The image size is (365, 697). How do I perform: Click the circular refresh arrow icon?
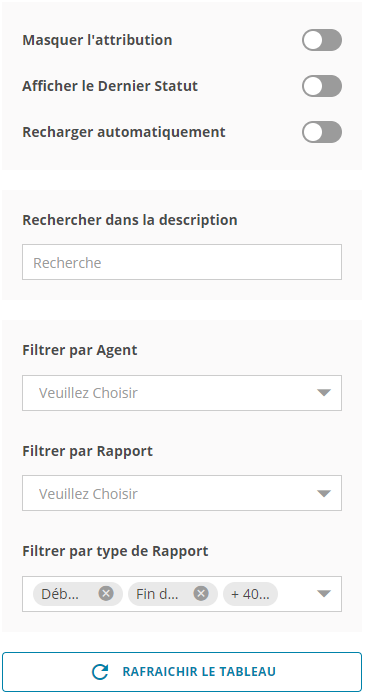point(100,672)
